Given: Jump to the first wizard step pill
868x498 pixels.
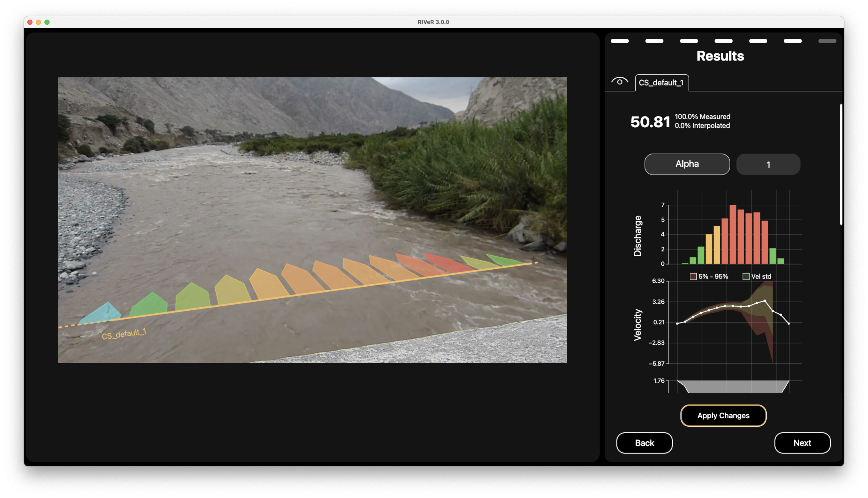Looking at the screenshot, I should [620, 41].
